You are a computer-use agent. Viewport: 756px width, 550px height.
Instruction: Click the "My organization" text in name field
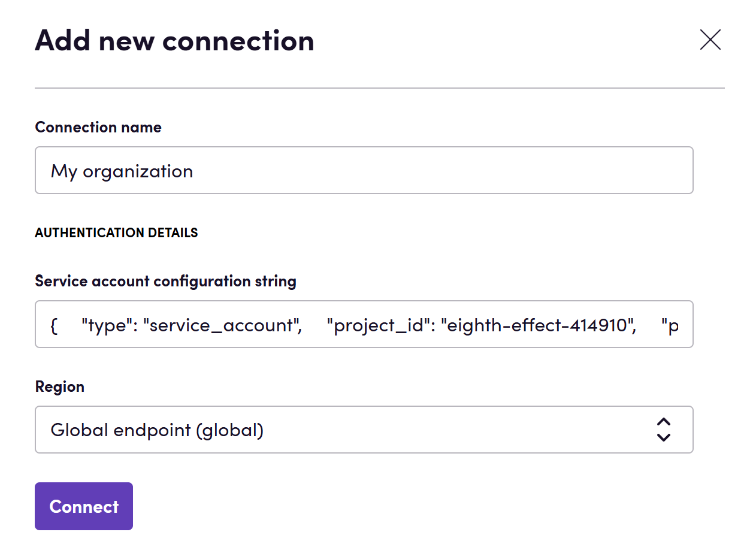coord(122,171)
